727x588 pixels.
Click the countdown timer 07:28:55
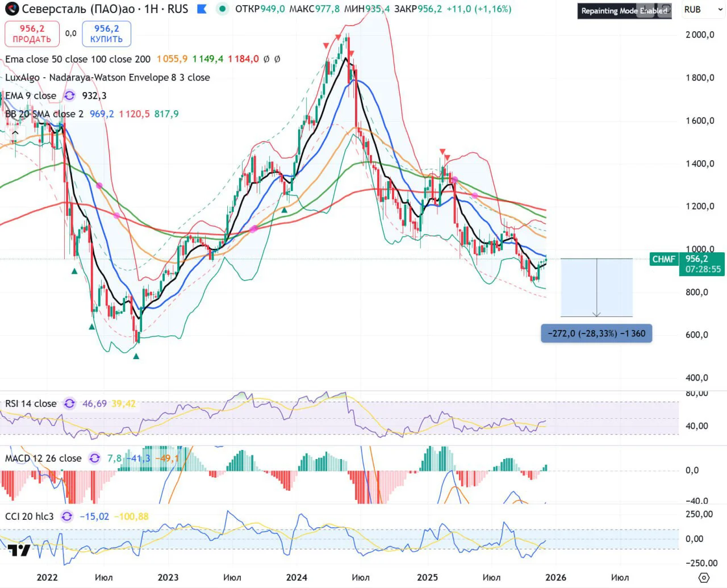(703, 269)
